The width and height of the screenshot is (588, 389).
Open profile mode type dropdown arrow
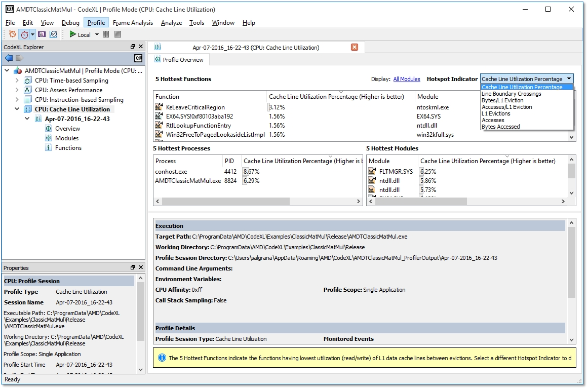pos(32,34)
